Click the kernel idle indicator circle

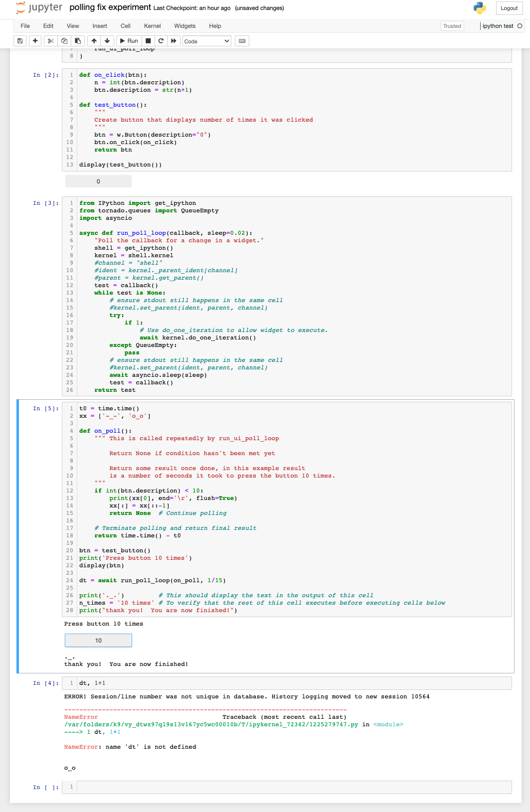(x=520, y=26)
